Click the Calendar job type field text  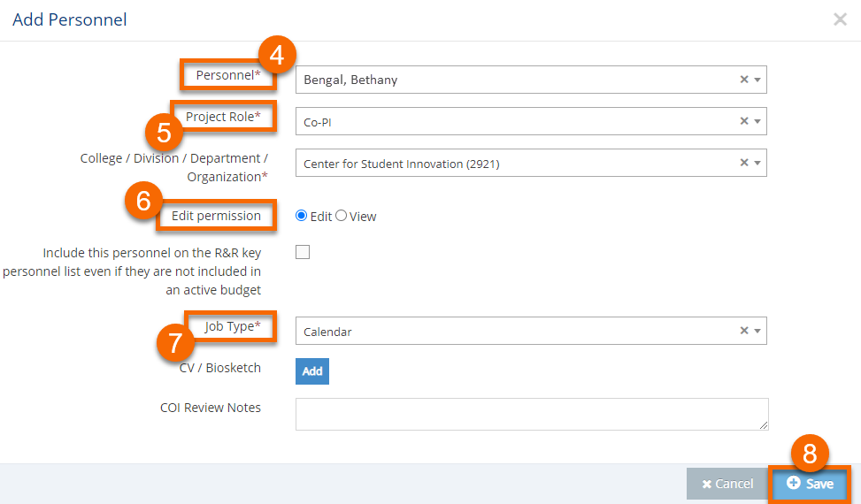pyautogui.click(x=327, y=332)
